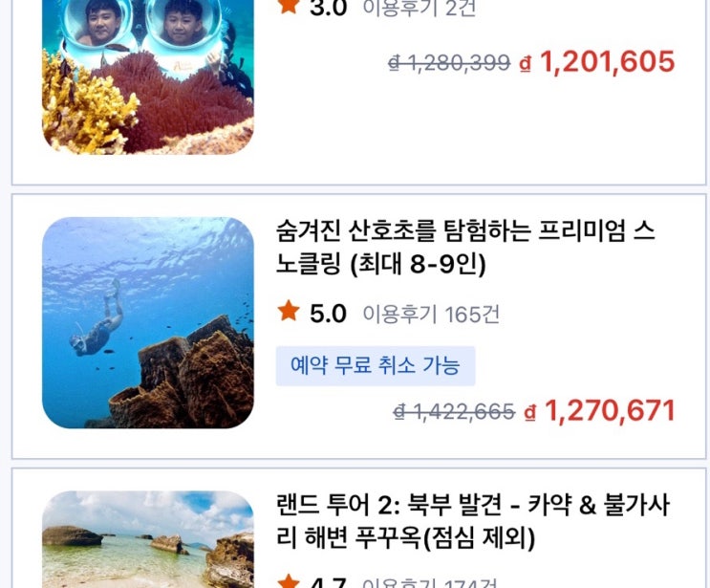Select the discounted price ₫1,201,605
Viewport: 710px width, 588px height.
[597, 61]
